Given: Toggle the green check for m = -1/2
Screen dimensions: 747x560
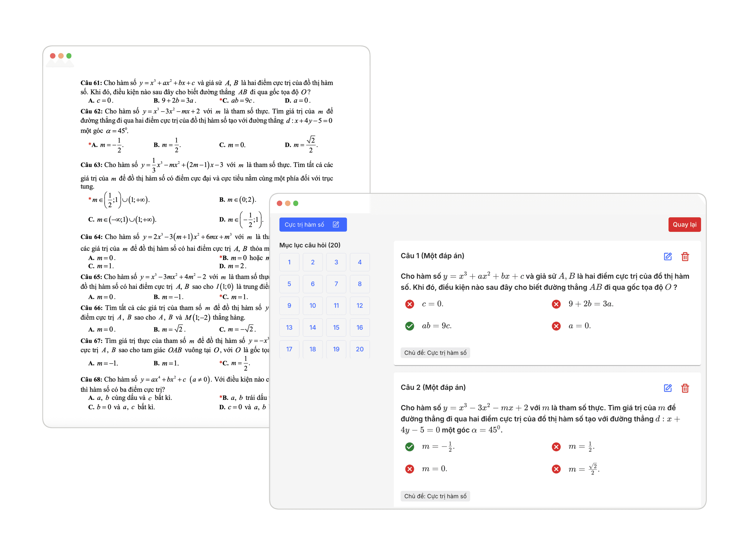Looking at the screenshot, I should coord(409,447).
